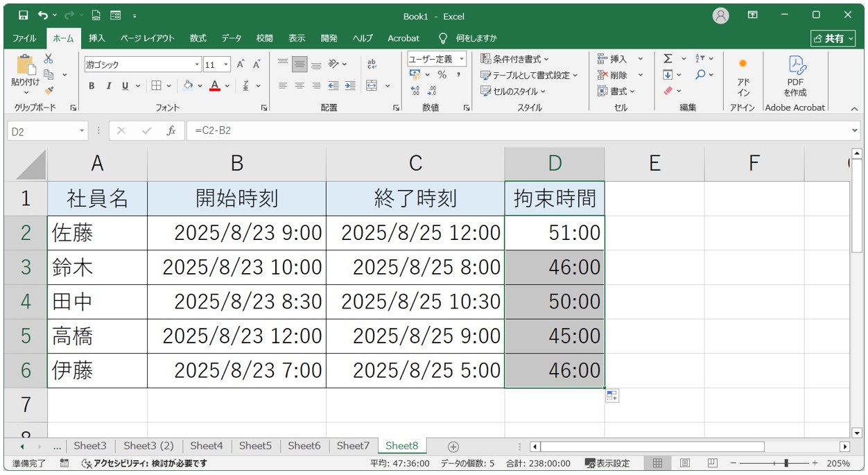The height and width of the screenshot is (475, 868).
Task: Switch to Sheet3 (2) tab
Action: [x=148, y=446]
